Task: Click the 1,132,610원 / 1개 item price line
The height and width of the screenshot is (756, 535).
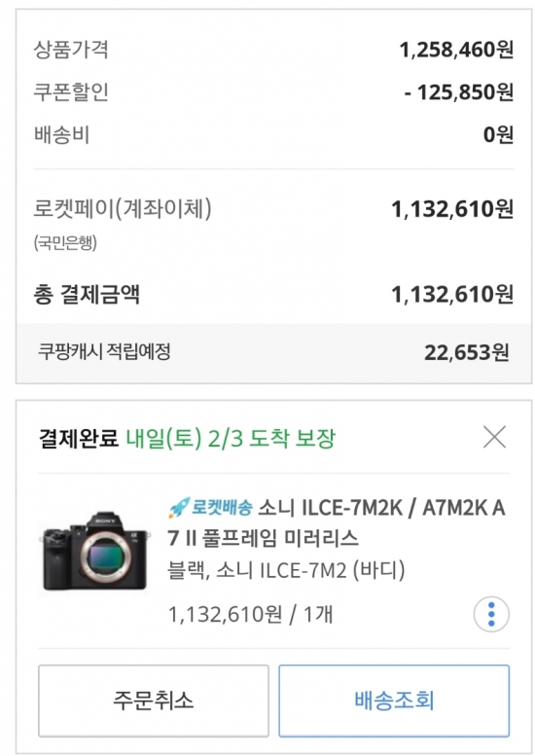Action: (x=250, y=614)
